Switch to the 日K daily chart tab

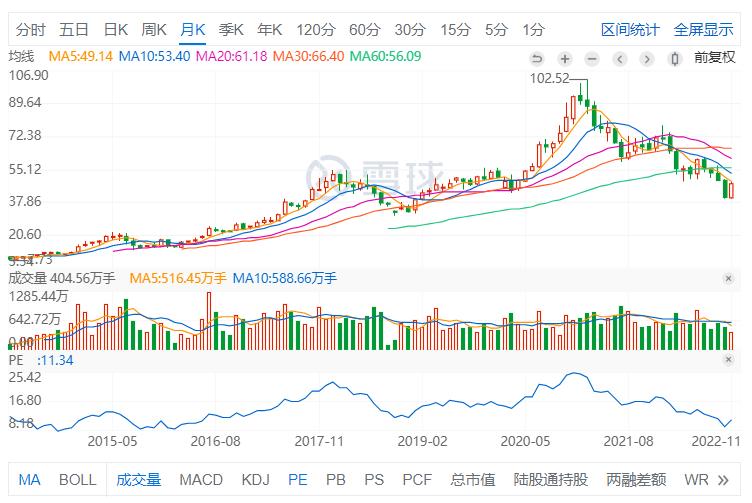pyautogui.click(x=116, y=29)
